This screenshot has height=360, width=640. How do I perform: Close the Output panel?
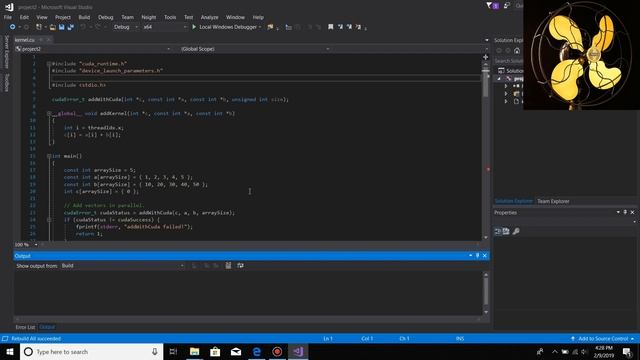pyautogui.click(x=484, y=256)
